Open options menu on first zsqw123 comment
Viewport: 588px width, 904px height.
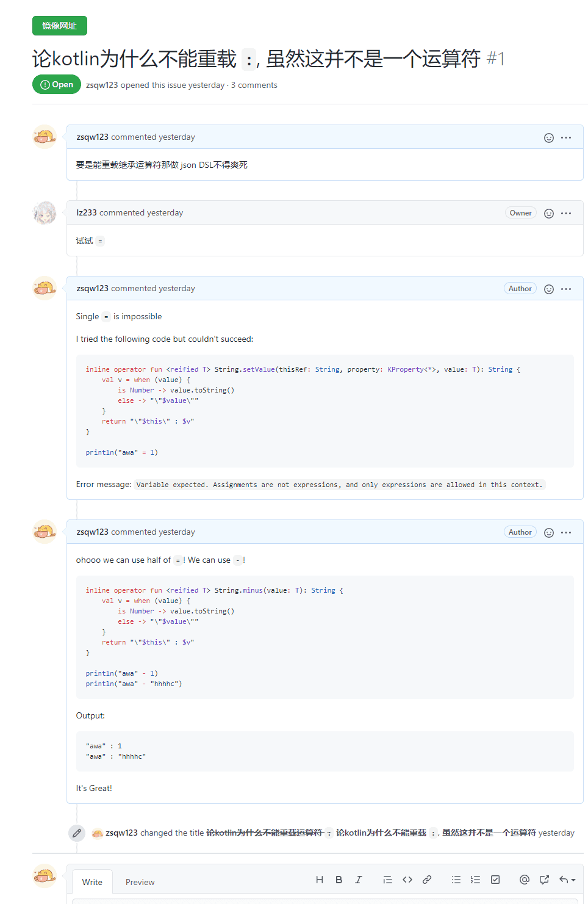point(566,137)
